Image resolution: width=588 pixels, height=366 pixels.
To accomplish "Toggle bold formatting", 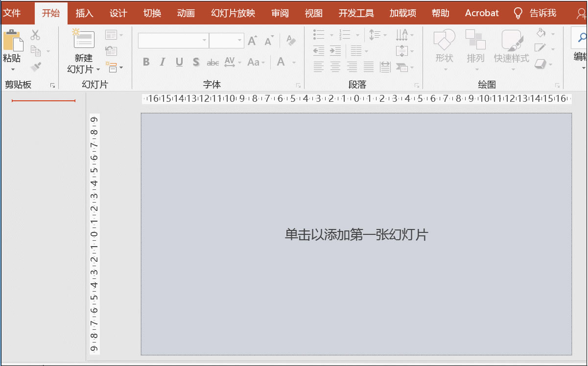I will (x=145, y=62).
